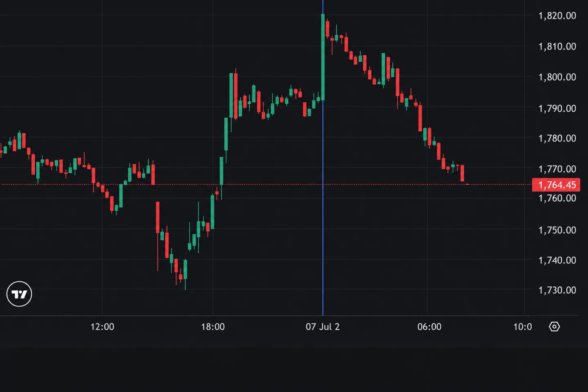The width and height of the screenshot is (588, 392).
Task: Click the 1,800.00 price axis label
Action: (x=557, y=77)
